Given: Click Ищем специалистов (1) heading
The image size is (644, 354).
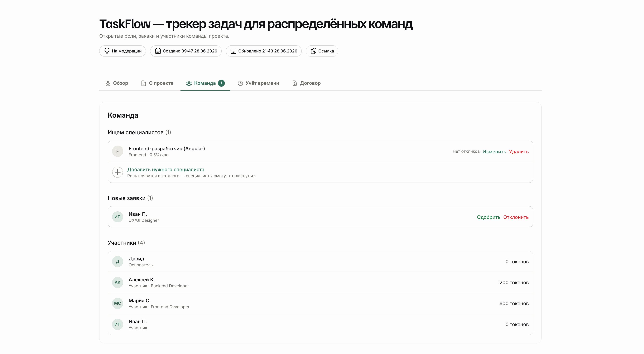Looking at the screenshot, I should (x=139, y=132).
